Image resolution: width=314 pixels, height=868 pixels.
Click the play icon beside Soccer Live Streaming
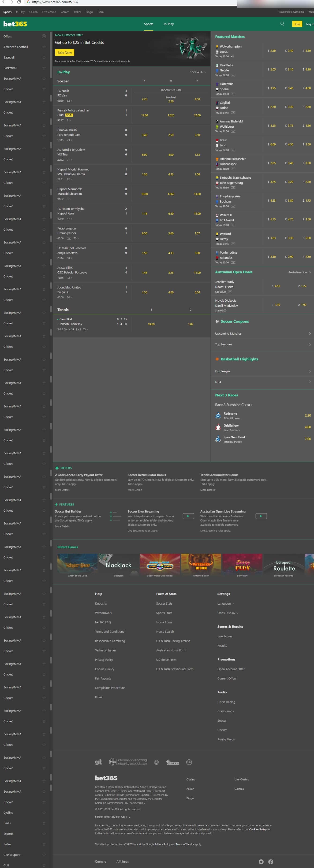[188, 516]
